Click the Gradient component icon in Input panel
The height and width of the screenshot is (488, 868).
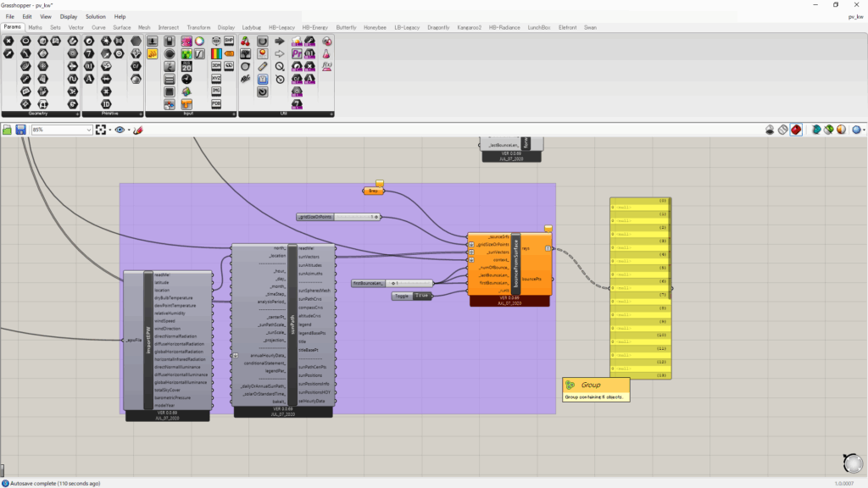215,53
